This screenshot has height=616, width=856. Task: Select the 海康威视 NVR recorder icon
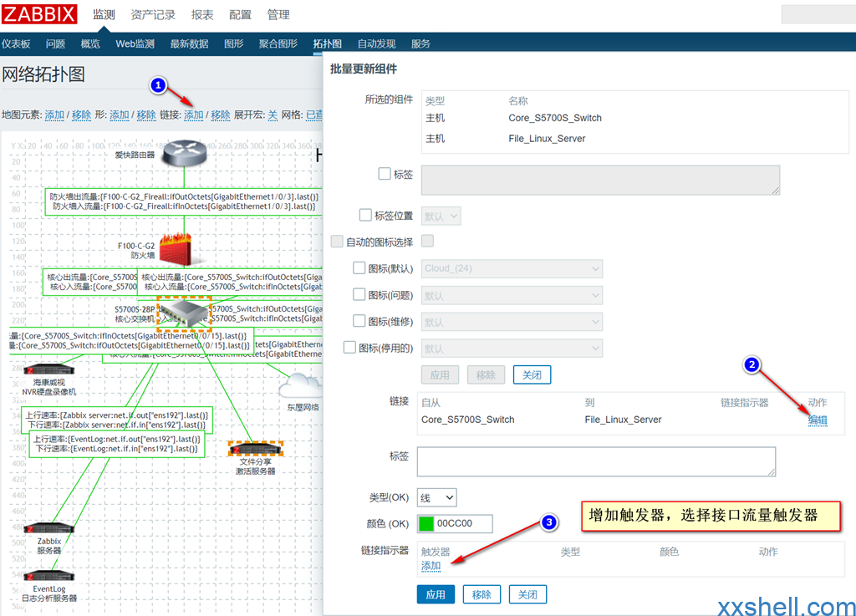50,370
